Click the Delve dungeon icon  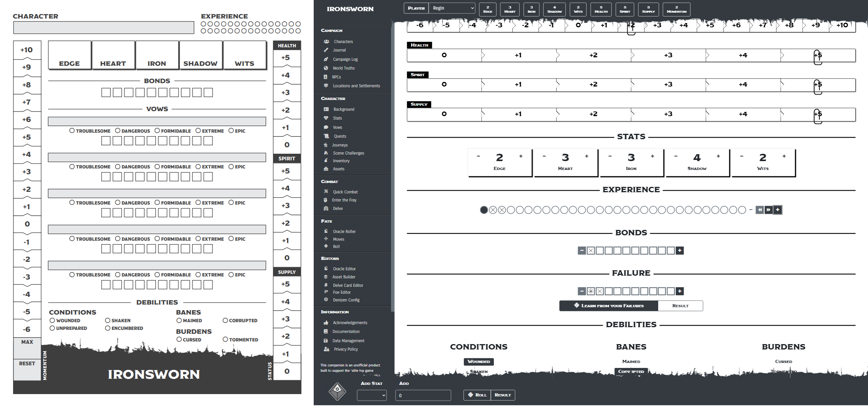click(326, 208)
